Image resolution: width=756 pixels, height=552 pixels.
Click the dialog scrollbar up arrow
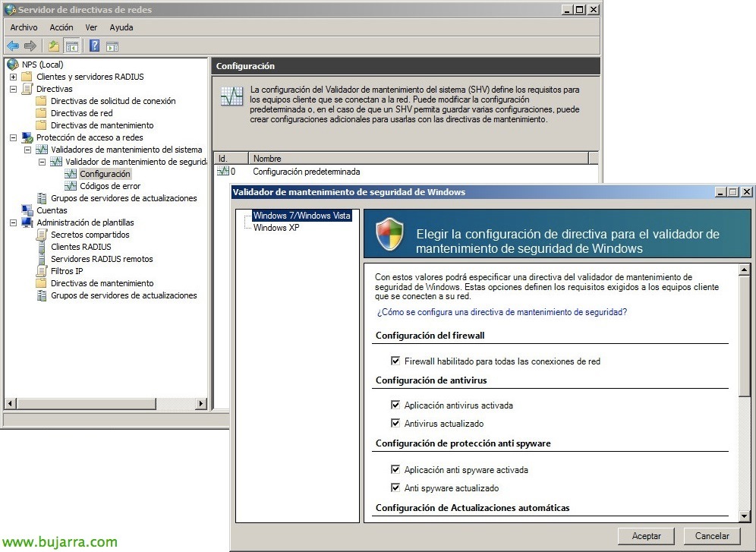(x=744, y=270)
